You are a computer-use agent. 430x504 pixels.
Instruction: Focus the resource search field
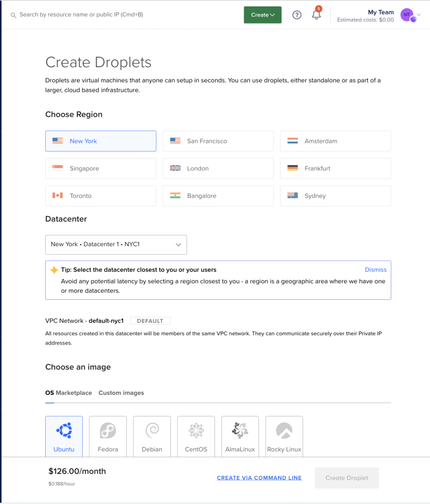(81, 15)
